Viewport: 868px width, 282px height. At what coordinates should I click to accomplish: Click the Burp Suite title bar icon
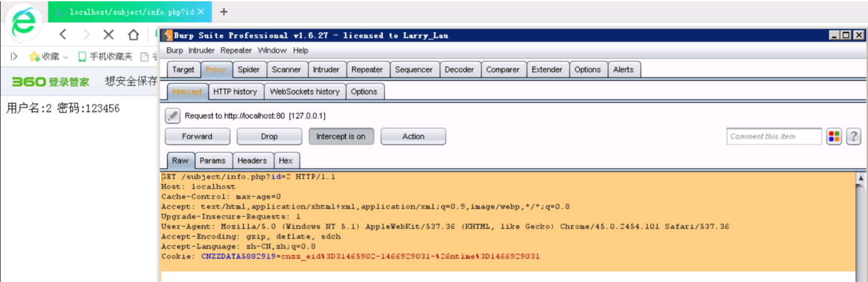click(x=167, y=35)
